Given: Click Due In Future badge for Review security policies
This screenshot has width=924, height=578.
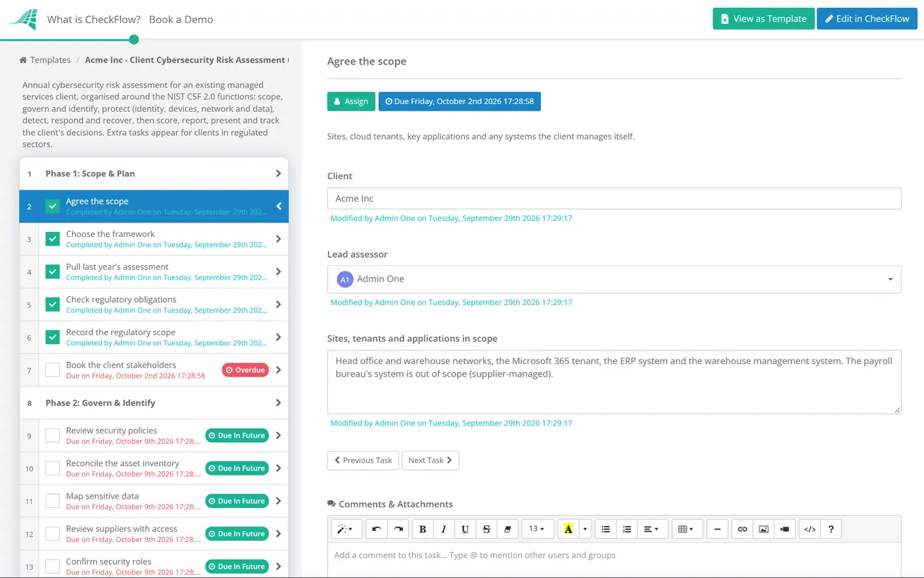Looking at the screenshot, I should point(237,436).
